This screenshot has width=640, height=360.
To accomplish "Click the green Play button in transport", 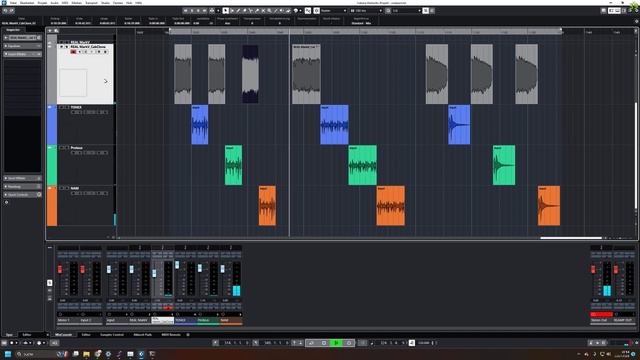I will coord(336,343).
